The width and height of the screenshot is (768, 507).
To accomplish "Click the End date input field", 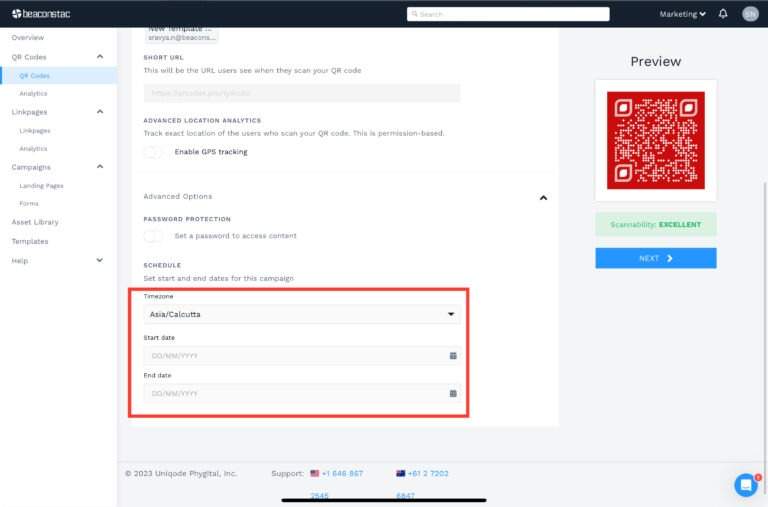I will tap(302, 393).
